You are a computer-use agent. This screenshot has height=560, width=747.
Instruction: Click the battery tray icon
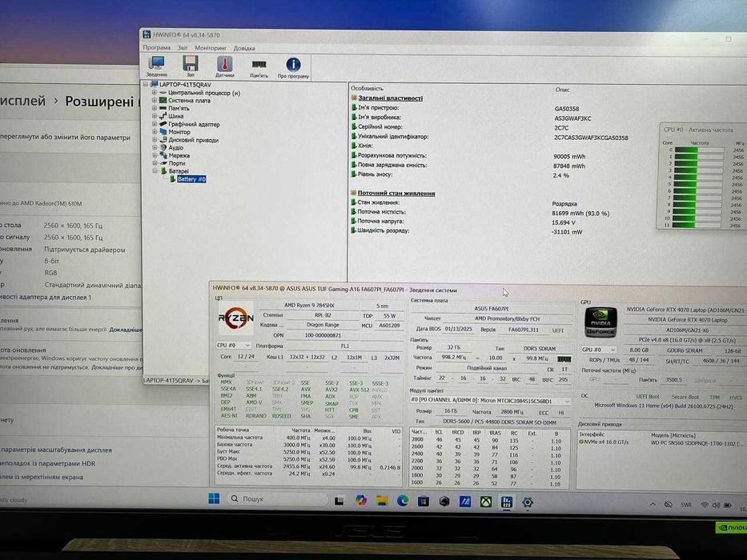728,506
